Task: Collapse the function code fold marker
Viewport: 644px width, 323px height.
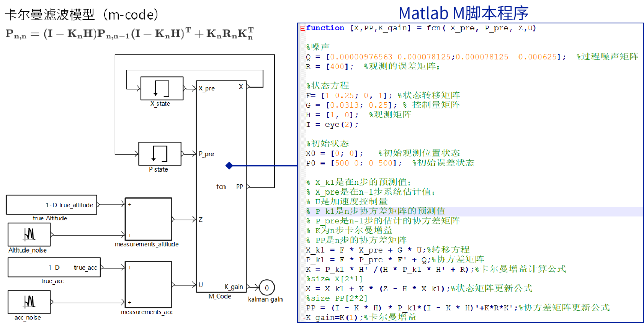Action: [302, 28]
